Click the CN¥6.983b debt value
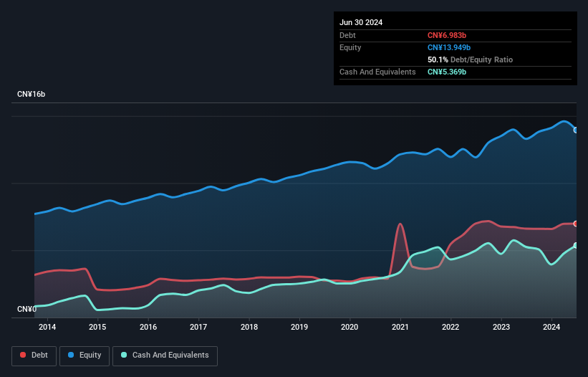This screenshot has height=377, width=588. (447, 35)
